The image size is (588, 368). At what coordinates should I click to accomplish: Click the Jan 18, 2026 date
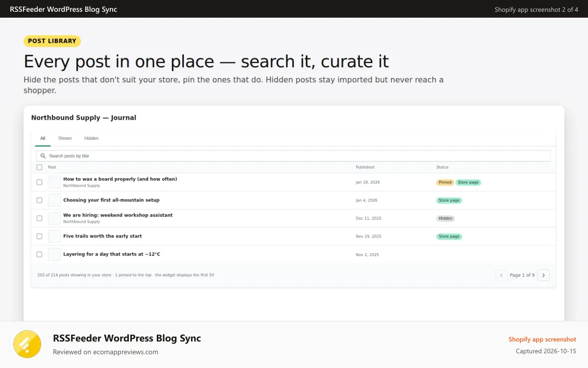point(368,183)
